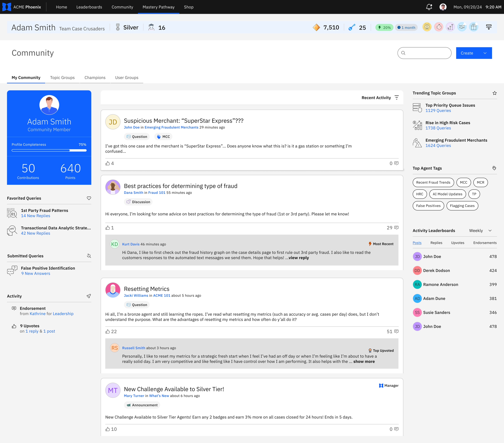504x443 pixels.
Task: Click the 14 New Replies link
Action: (35, 216)
